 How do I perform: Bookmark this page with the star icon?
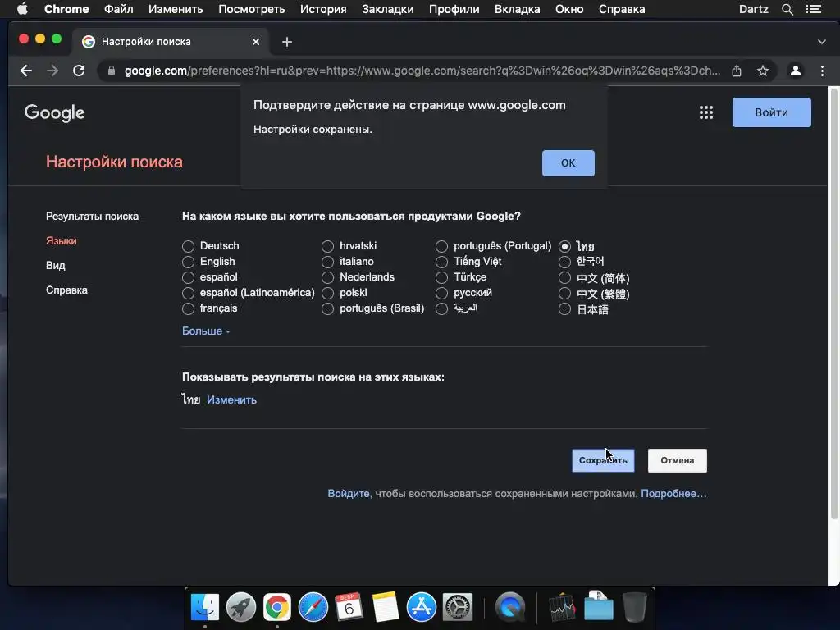pos(763,71)
